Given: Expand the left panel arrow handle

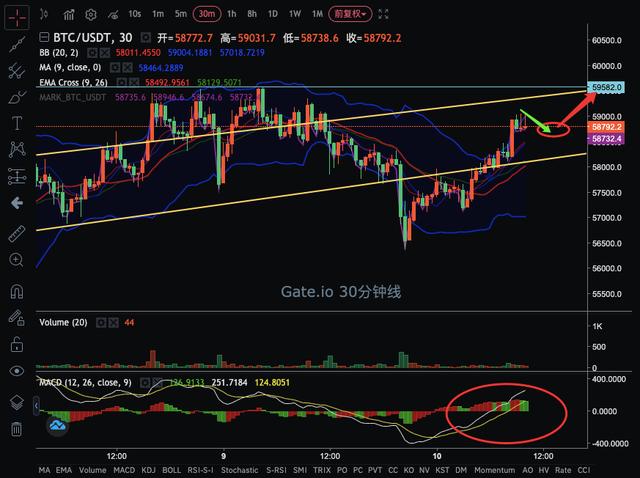Looking at the screenshot, I should click(36, 405).
